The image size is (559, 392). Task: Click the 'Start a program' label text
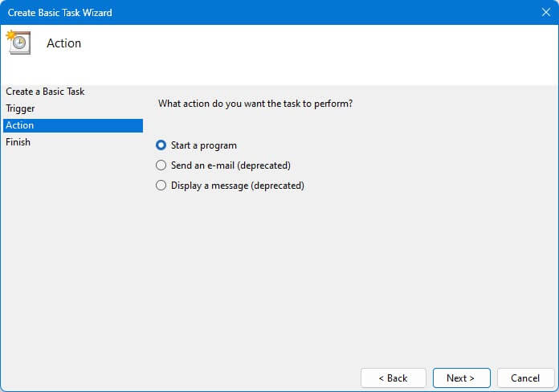[203, 145]
